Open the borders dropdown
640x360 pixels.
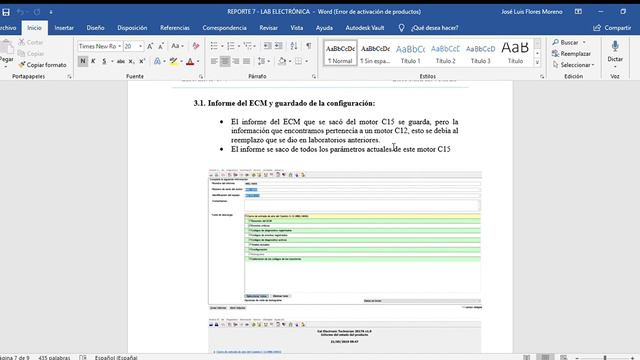(x=307, y=61)
